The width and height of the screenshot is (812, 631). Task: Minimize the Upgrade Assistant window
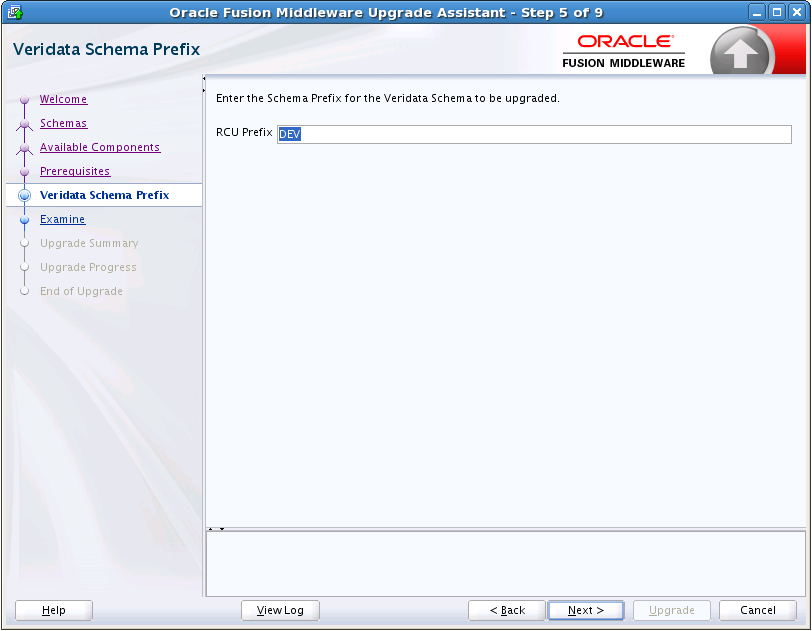[x=757, y=12]
